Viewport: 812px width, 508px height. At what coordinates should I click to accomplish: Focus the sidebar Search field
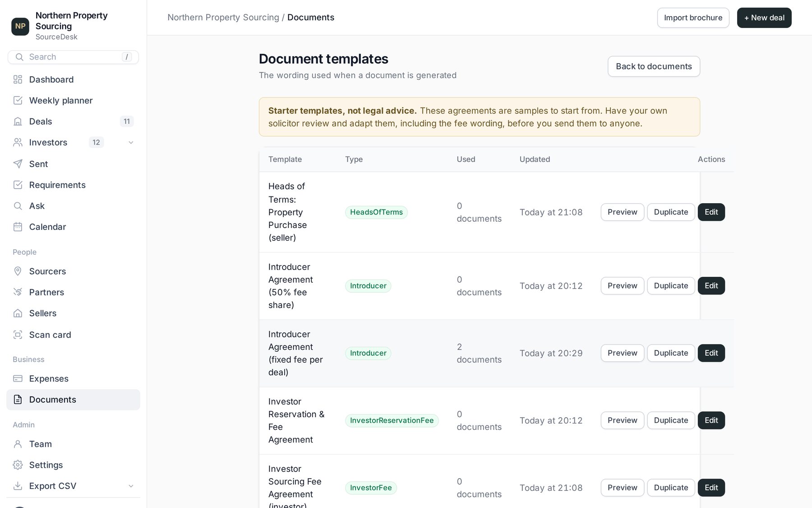pyautogui.click(x=73, y=57)
